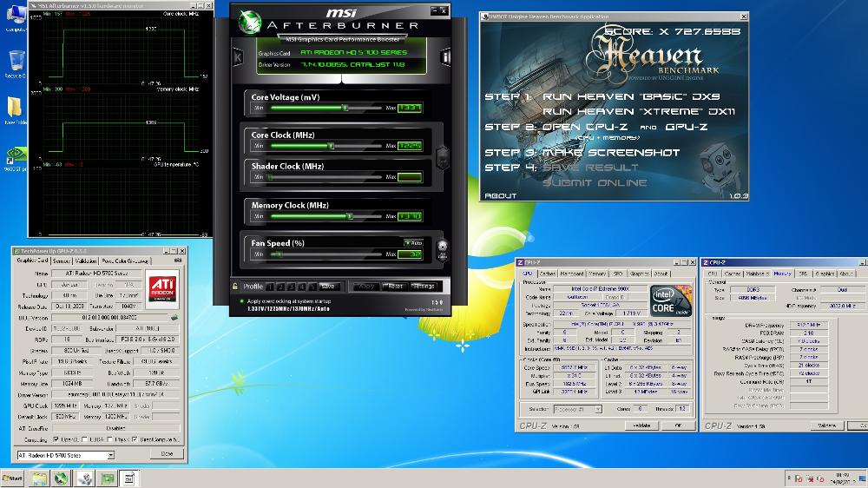
Task: Click the first red system tray icon
Action: click(799, 478)
